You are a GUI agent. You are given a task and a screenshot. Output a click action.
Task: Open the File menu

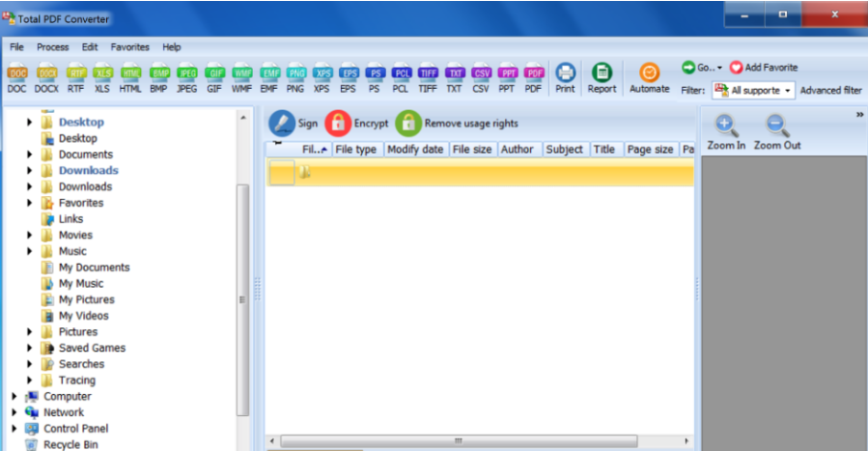point(16,47)
